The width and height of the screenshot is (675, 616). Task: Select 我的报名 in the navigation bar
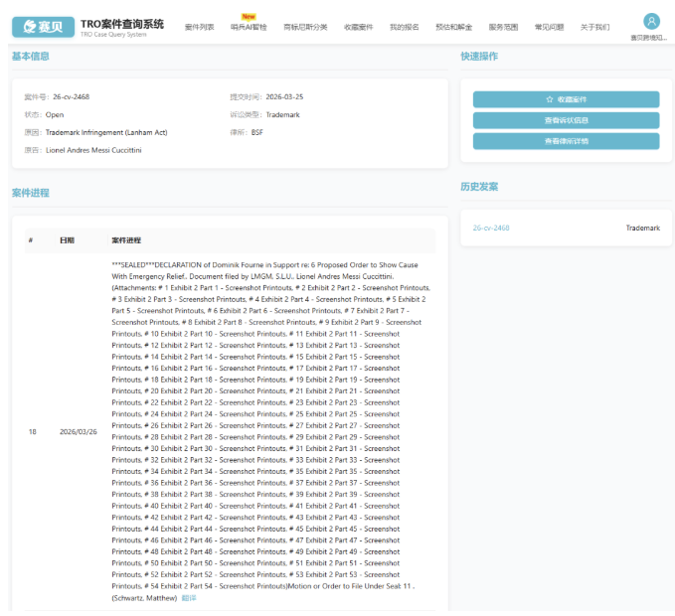[x=404, y=27]
